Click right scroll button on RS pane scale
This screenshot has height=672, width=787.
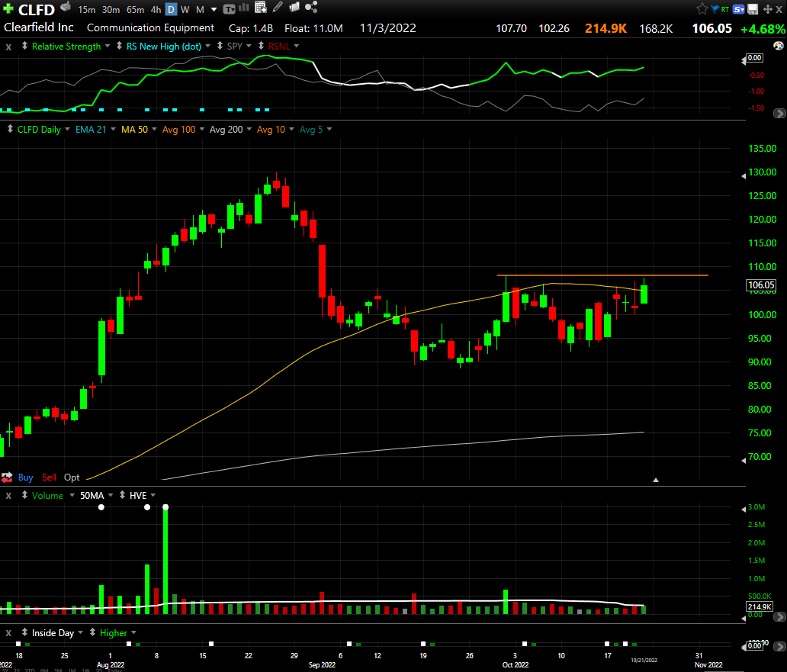point(779,114)
